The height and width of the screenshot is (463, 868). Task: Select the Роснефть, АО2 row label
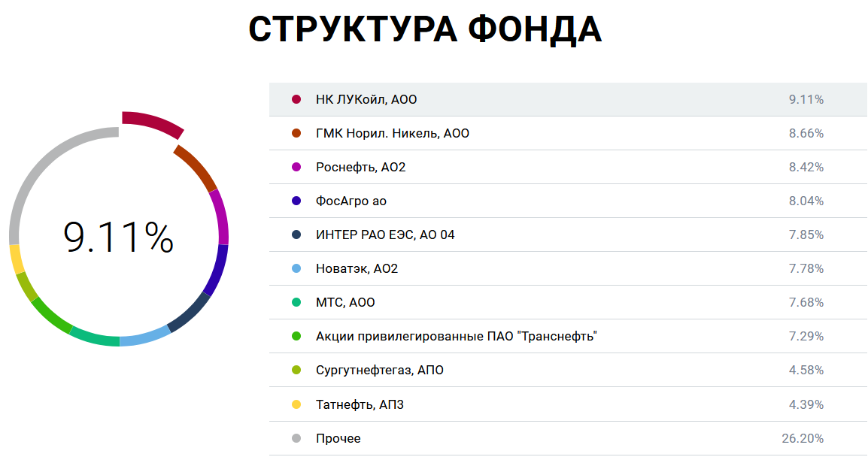click(x=360, y=167)
